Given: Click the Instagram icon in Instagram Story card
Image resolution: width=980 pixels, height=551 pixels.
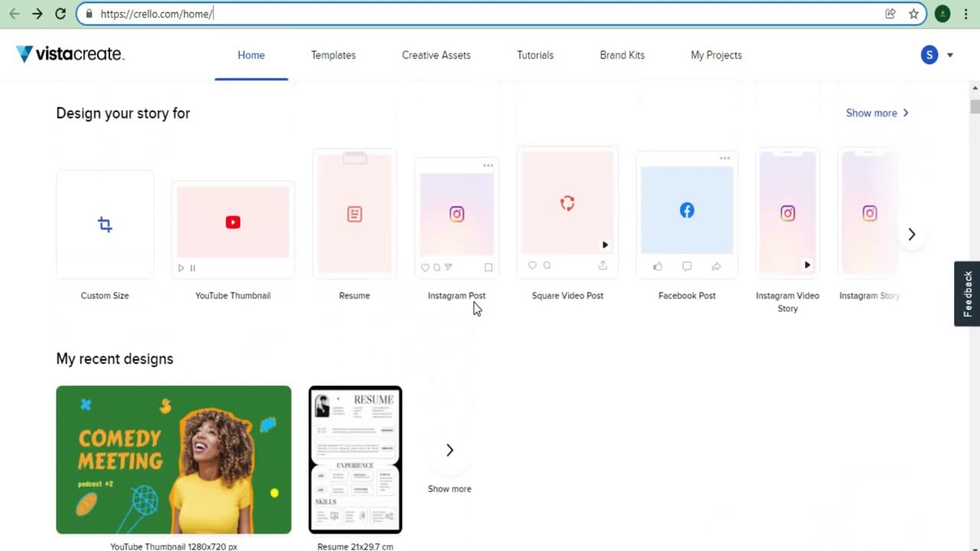Looking at the screenshot, I should click(x=870, y=214).
